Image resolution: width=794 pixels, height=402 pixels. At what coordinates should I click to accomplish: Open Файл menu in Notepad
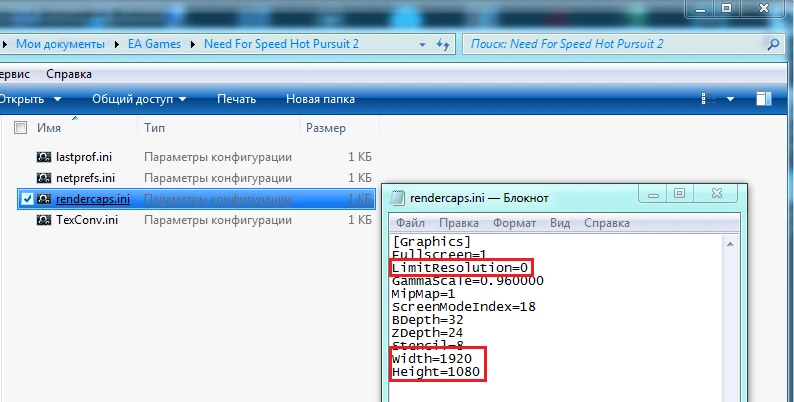pyautogui.click(x=410, y=223)
